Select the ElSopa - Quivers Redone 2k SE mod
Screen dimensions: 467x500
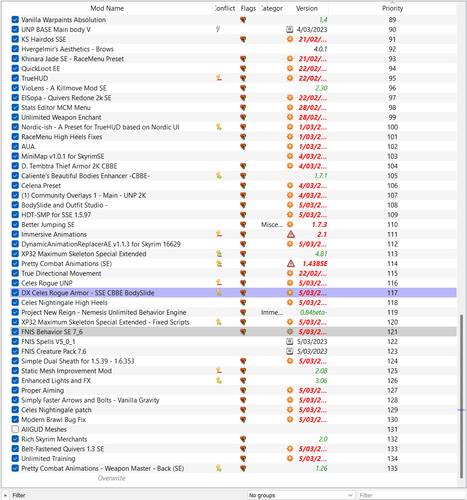233,98
